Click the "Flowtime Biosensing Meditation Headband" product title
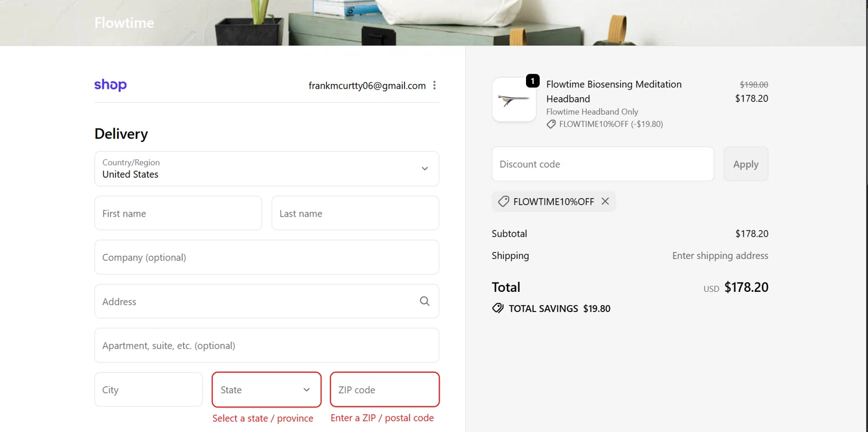868x432 pixels. click(614, 91)
